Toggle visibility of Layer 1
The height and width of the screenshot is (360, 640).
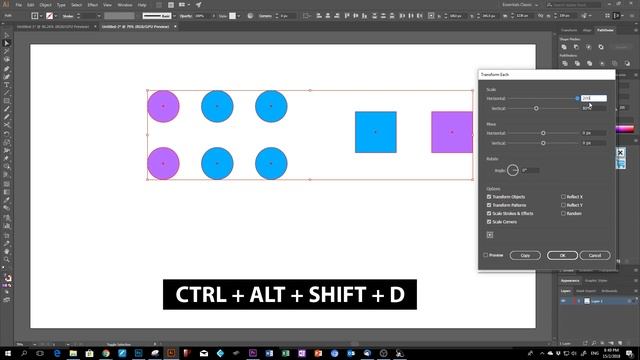[x=563, y=301]
